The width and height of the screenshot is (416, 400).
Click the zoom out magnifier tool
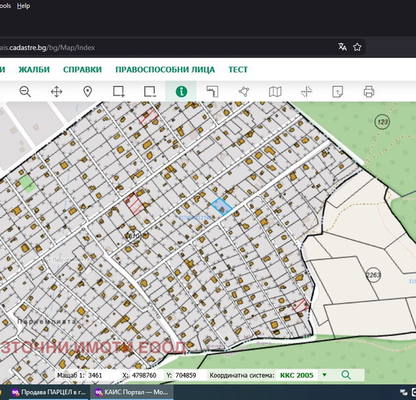point(25,91)
